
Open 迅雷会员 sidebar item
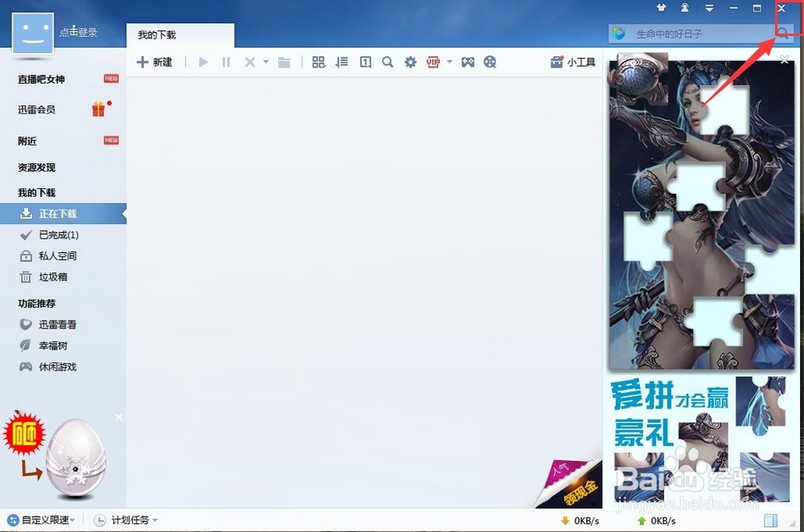coord(36,109)
